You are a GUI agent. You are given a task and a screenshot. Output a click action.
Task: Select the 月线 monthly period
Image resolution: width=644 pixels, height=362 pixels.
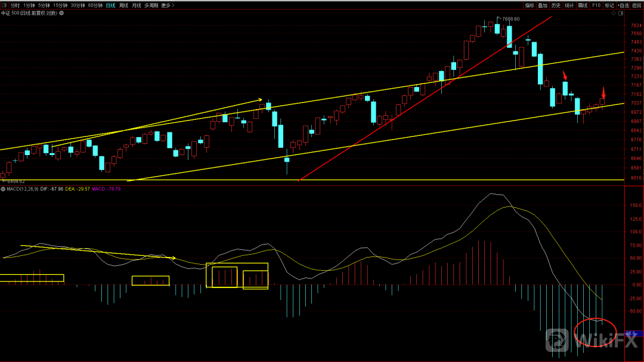137,5
